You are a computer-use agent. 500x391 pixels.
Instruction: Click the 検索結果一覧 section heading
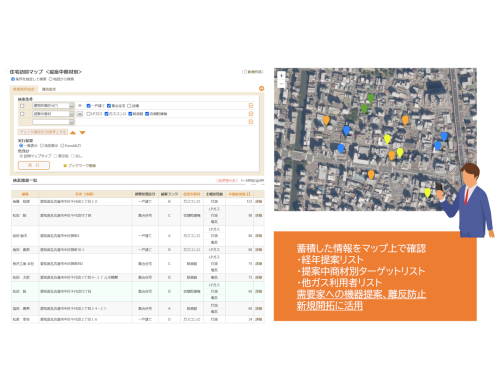pyautogui.click(x=25, y=180)
